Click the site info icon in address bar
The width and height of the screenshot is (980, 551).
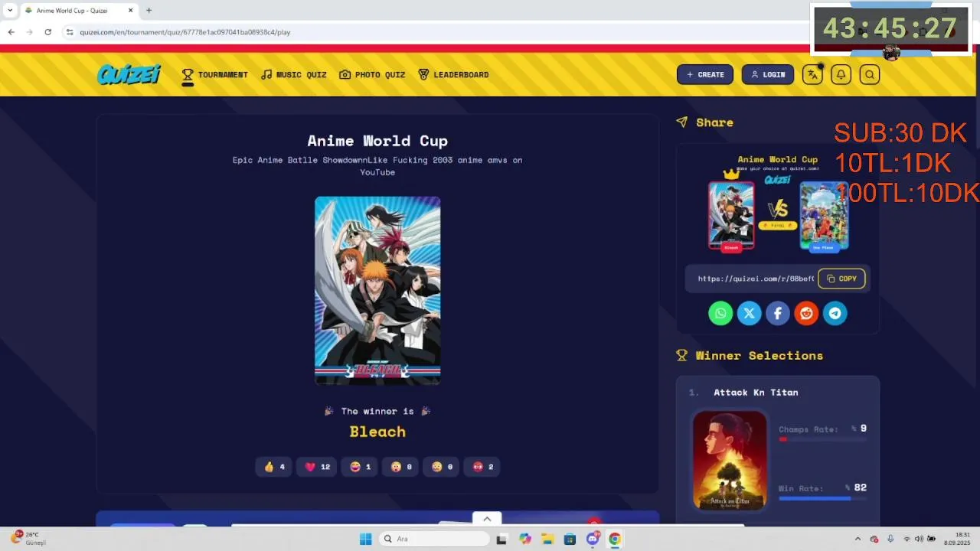tap(70, 32)
